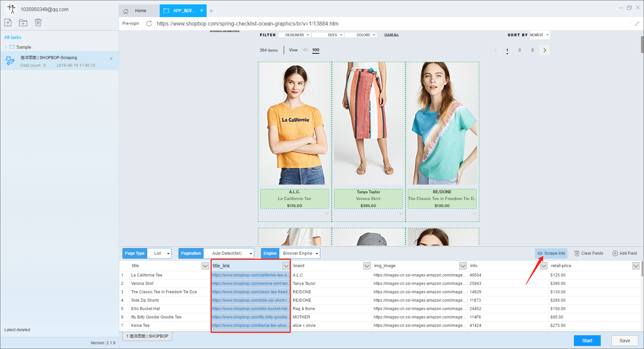Select View 100 items option
Screen dimensions: 644x349
316,50
